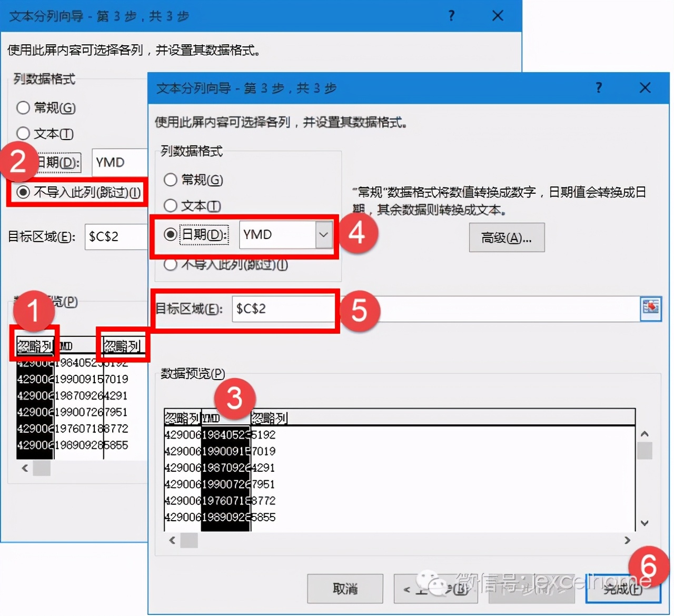Select 文本(T) radio in back dialog
This screenshot has height=616, width=674.
(x=23, y=133)
